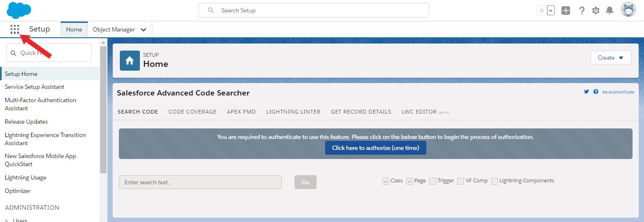Select the Home tab

tap(74, 30)
